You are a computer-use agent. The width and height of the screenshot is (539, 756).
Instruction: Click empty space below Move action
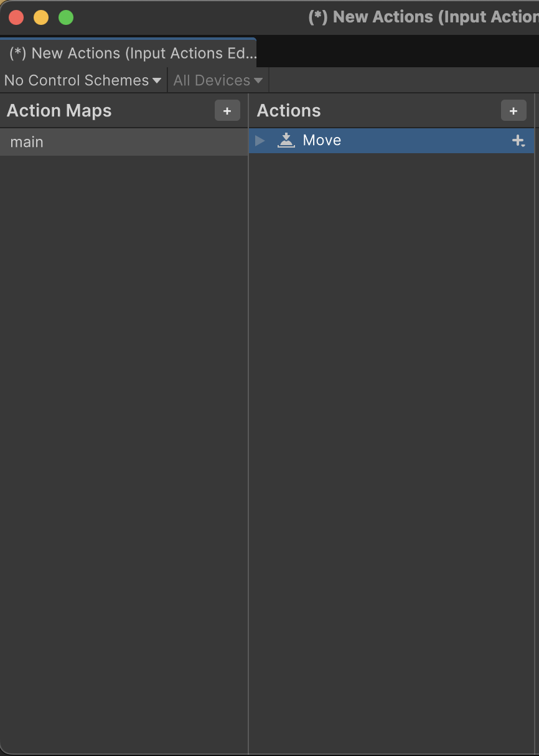pyautogui.click(x=391, y=436)
